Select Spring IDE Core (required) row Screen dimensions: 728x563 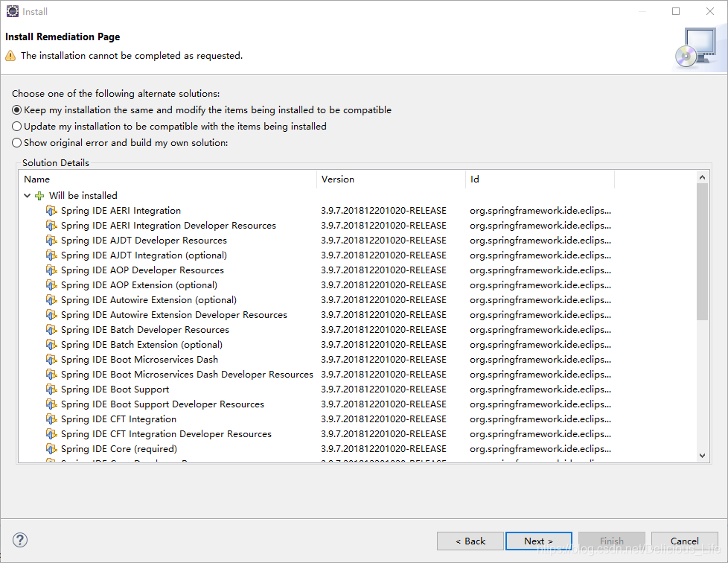(119, 448)
